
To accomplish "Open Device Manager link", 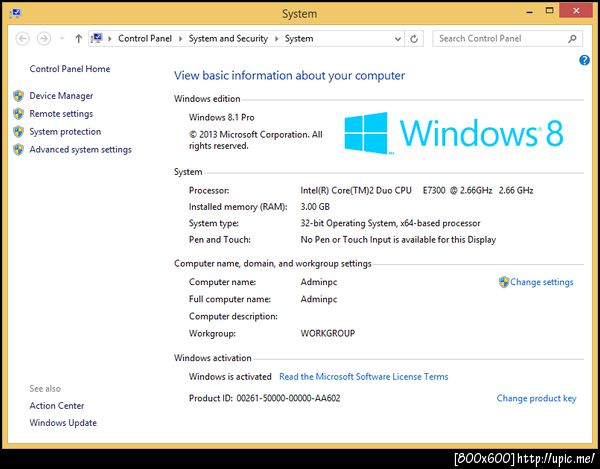I will click(x=61, y=96).
